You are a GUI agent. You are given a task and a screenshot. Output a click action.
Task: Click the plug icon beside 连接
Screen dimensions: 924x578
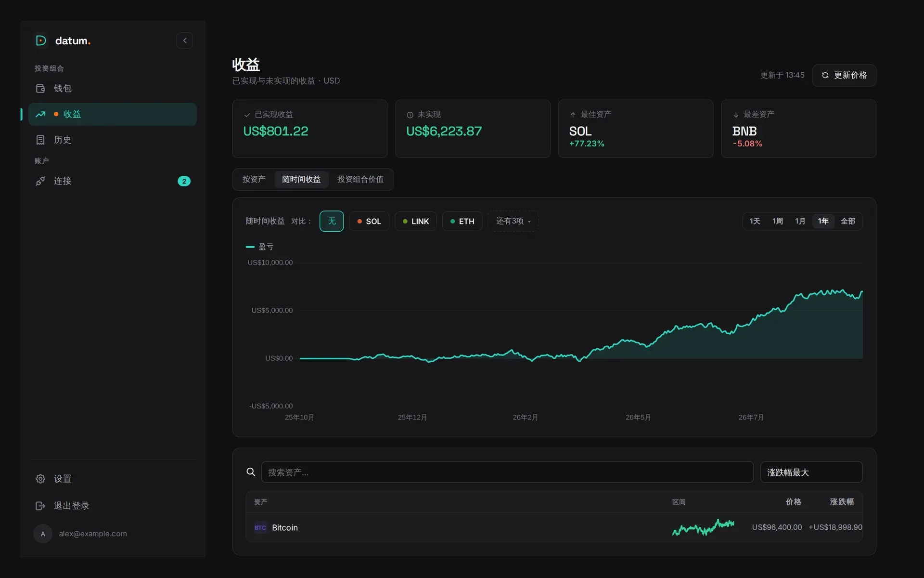click(40, 181)
